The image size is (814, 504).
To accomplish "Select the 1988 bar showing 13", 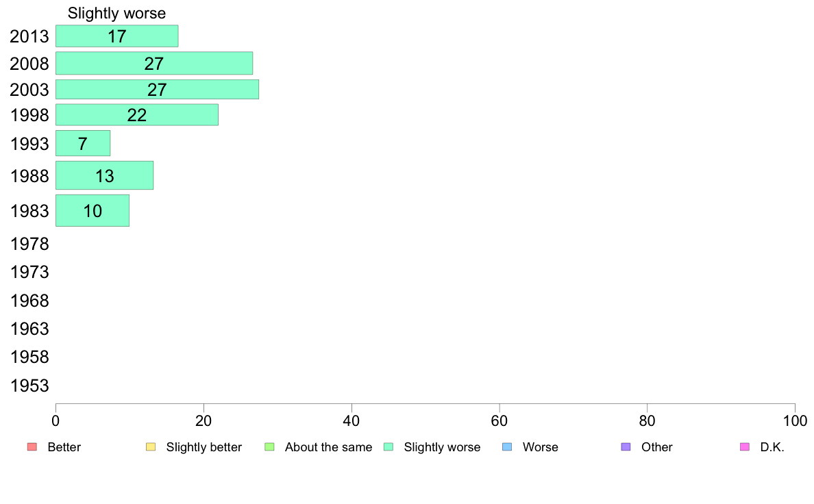I will [104, 175].
